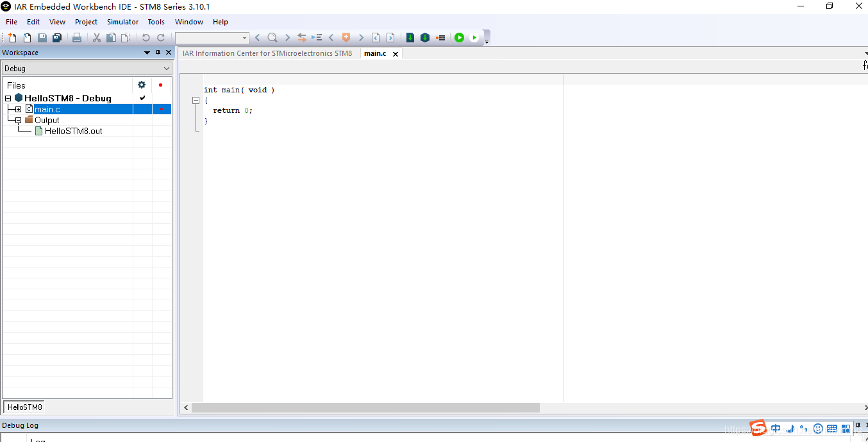The height and width of the screenshot is (442, 868).
Task: Open the editor tab list arrow
Action: [x=865, y=54]
